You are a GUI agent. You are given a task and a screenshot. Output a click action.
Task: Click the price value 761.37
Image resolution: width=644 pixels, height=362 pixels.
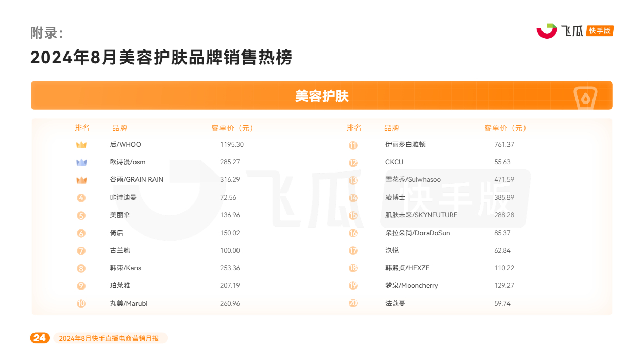[x=504, y=144]
